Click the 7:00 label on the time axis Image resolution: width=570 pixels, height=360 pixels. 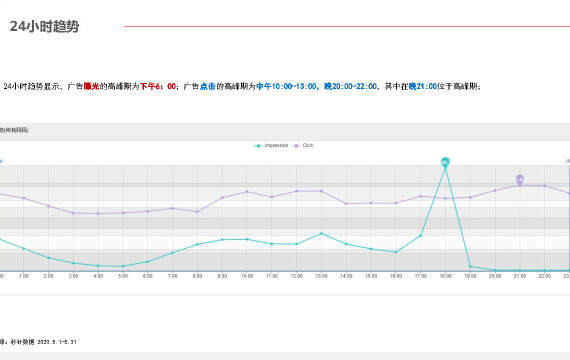pyautogui.click(x=172, y=276)
